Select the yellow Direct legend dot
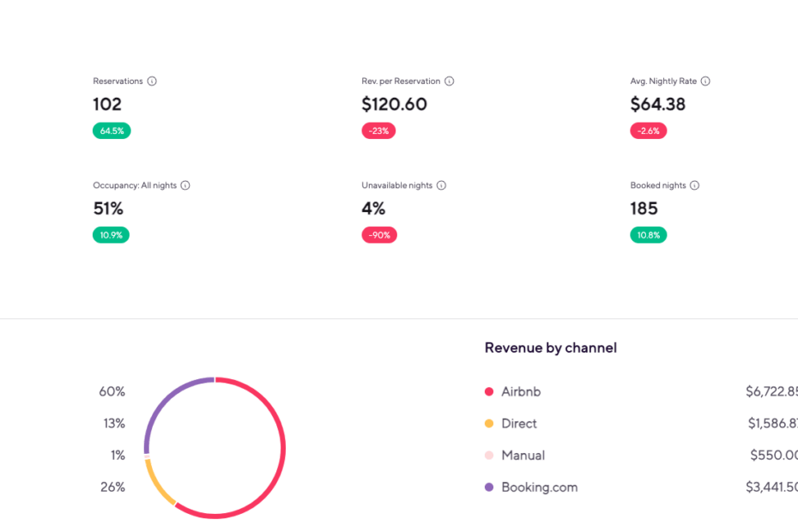798x532 pixels. click(489, 424)
